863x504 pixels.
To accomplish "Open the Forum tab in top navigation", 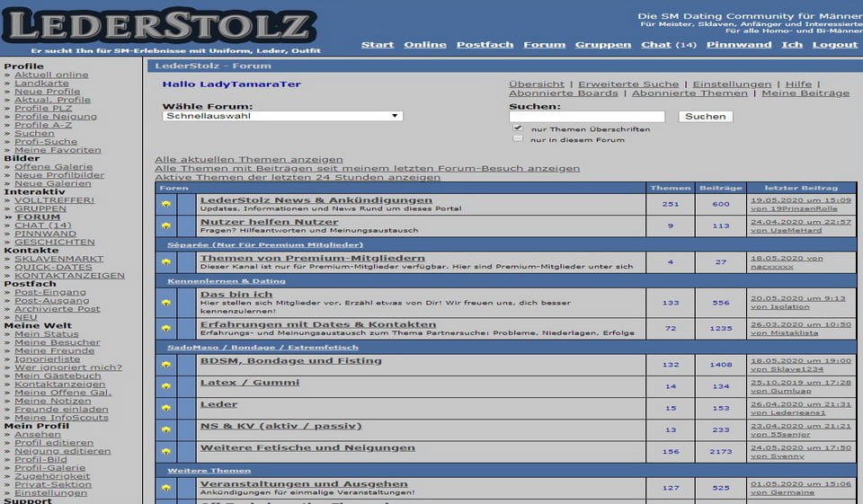I will [544, 44].
